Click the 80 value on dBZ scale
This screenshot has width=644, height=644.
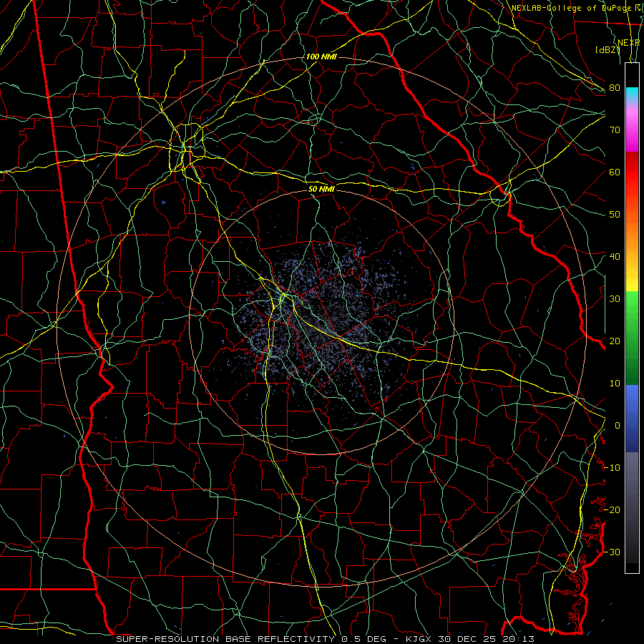coord(615,87)
